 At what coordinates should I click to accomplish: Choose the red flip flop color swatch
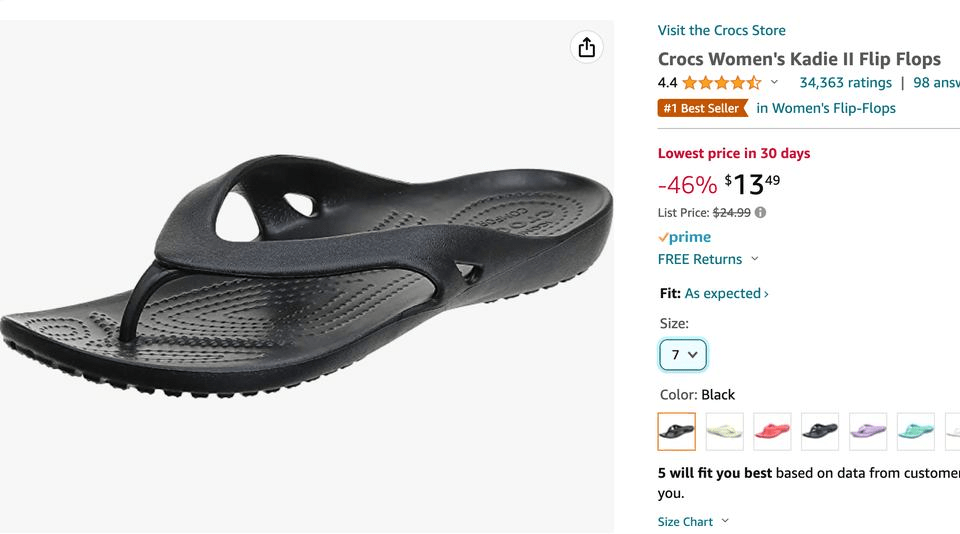(772, 431)
